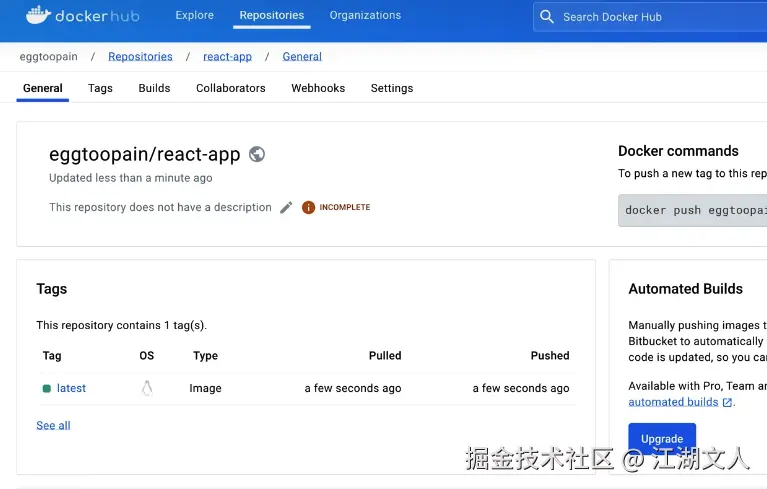Click the Pulled column header
This screenshot has width=767, height=489.
(385, 356)
